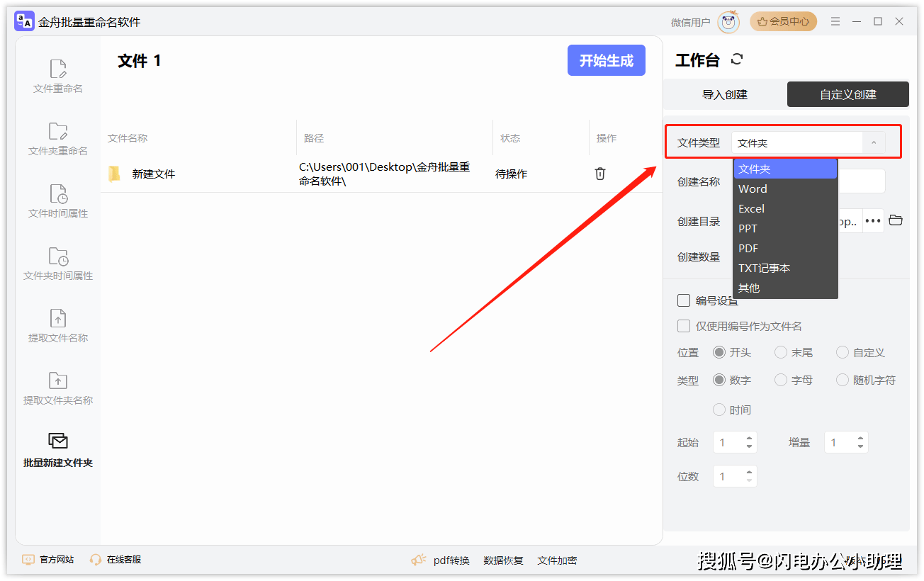924x581 pixels.
Task: Click the 增量 increment number field
Action: [x=846, y=442]
